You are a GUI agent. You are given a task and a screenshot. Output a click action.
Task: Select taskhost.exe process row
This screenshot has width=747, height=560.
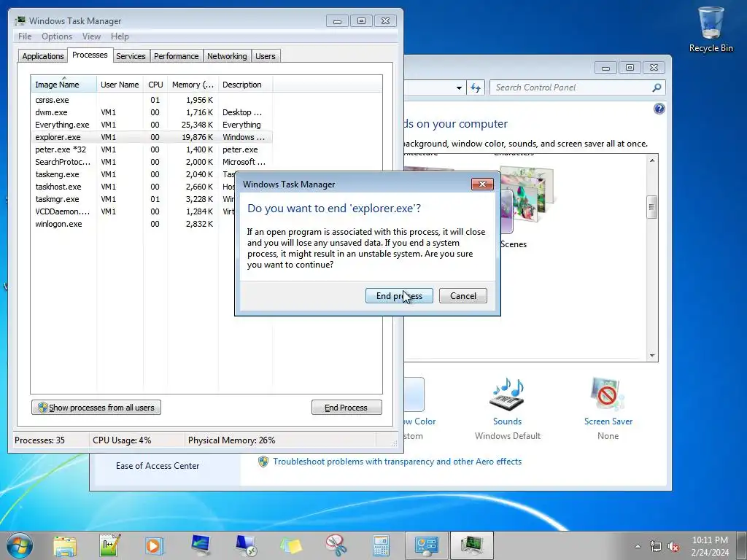[133, 187]
